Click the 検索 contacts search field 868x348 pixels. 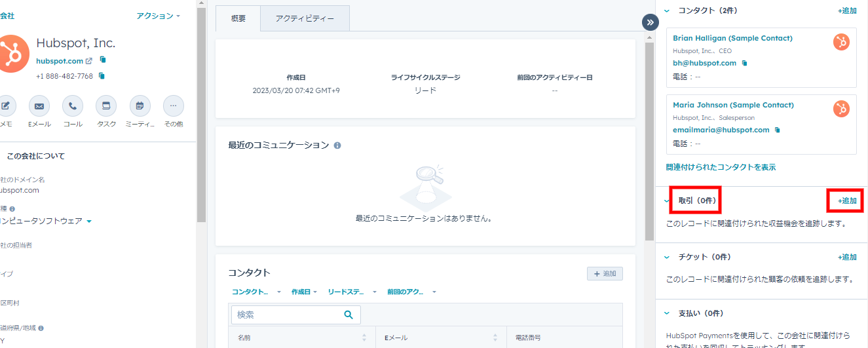coord(295,315)
